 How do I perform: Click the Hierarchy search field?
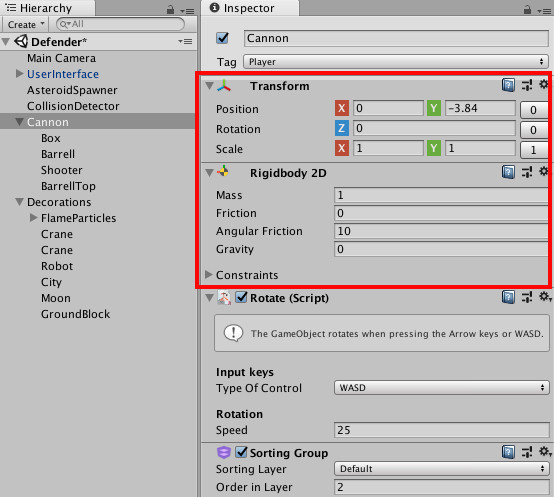120,24
